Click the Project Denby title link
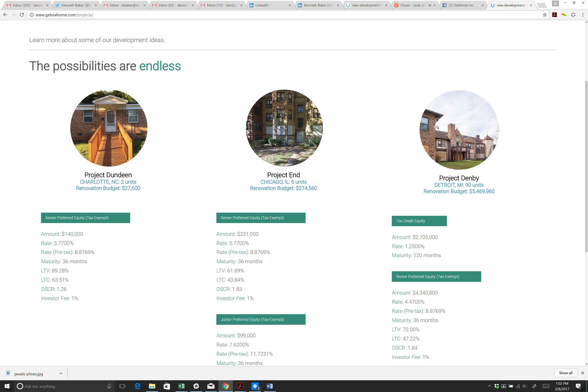The height and width of the screenshot is (392, 588). (459, 178)
